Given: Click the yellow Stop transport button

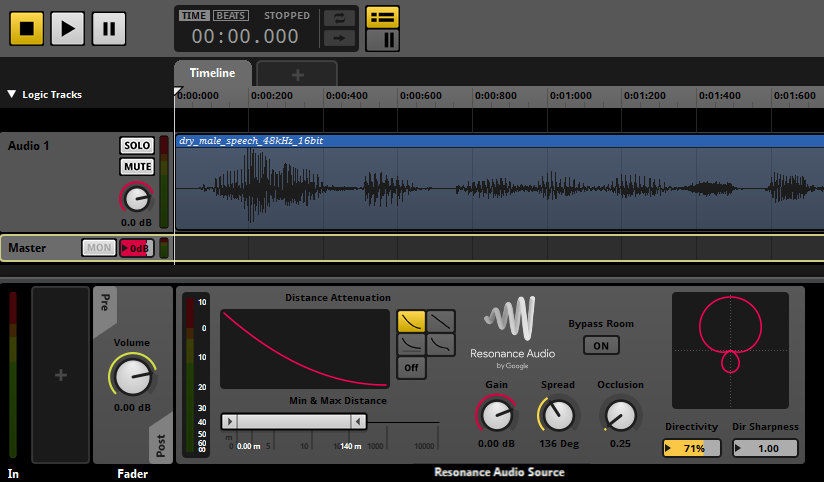Looking at the screenshot, I should pyautogui.click(x=26, y=28).
